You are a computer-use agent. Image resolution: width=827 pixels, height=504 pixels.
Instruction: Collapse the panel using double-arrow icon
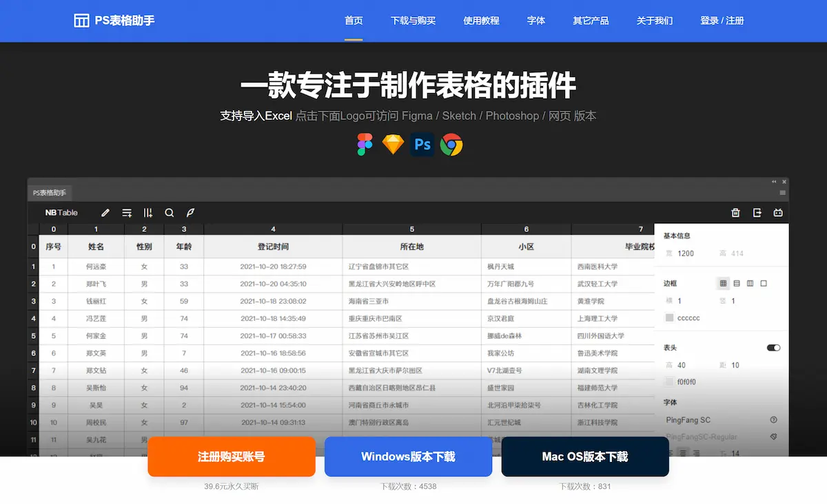pyautogui.click(x=774, y=182)
